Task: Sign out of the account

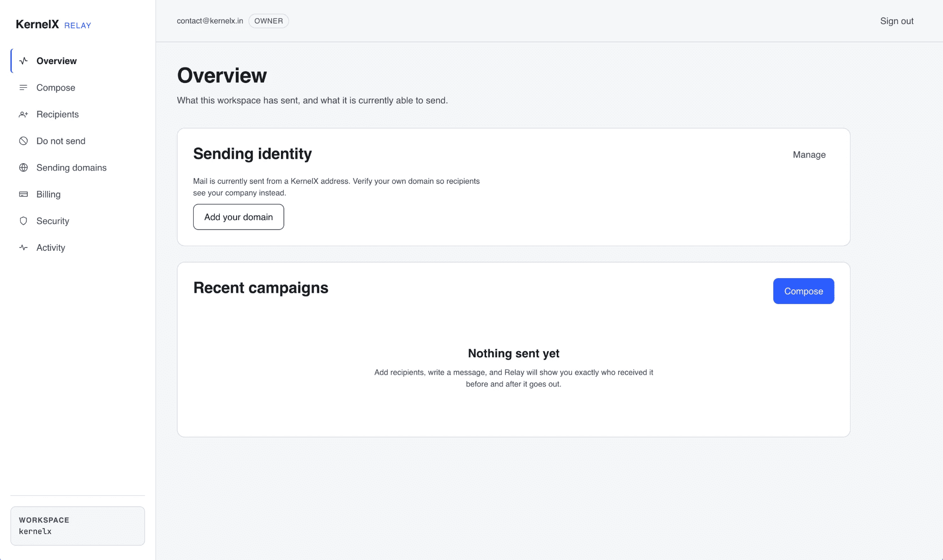Action: tap(897, 21)
